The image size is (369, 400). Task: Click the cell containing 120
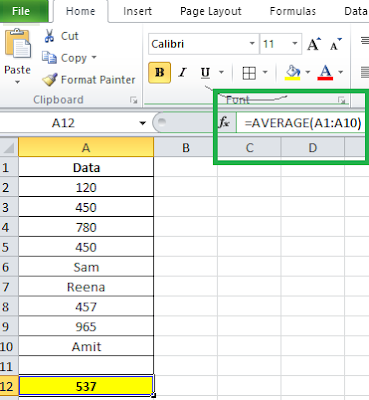[86, 187]
